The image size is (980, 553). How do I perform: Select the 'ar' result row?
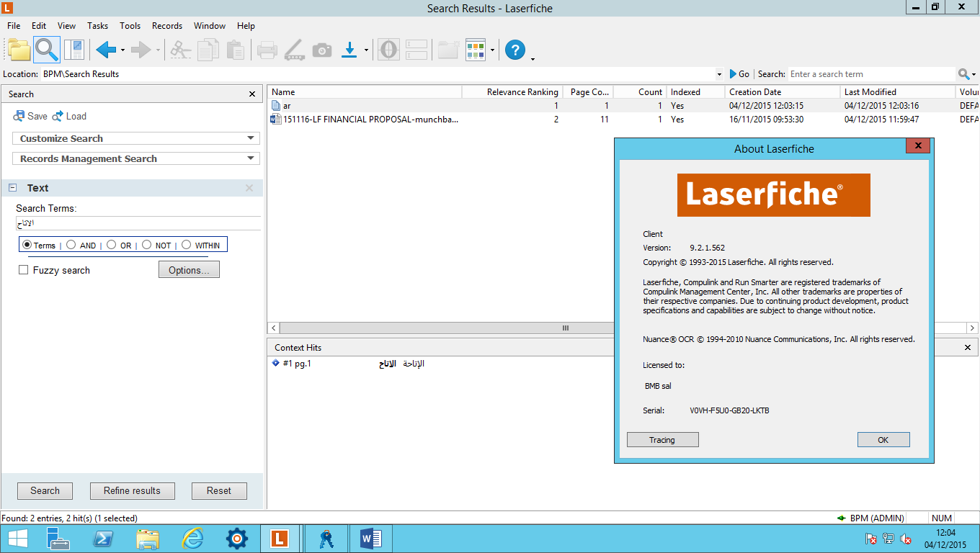[623, 105]
